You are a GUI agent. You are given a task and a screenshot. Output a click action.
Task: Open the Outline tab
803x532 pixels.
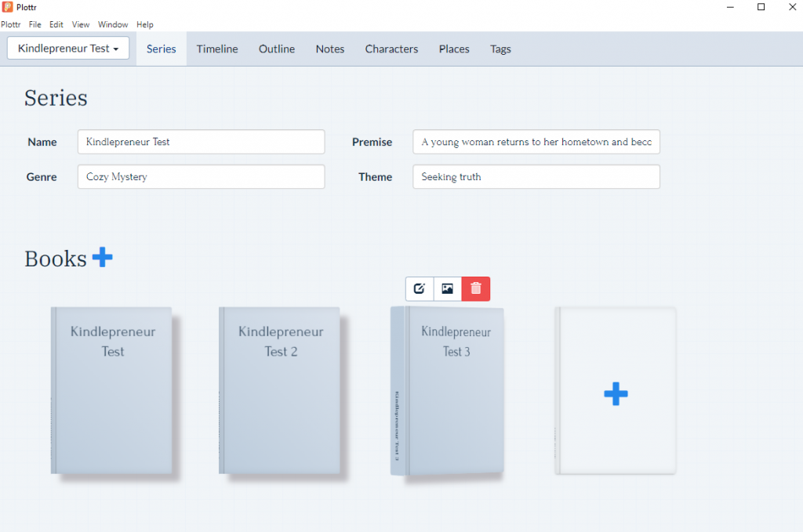coord(277,49)
